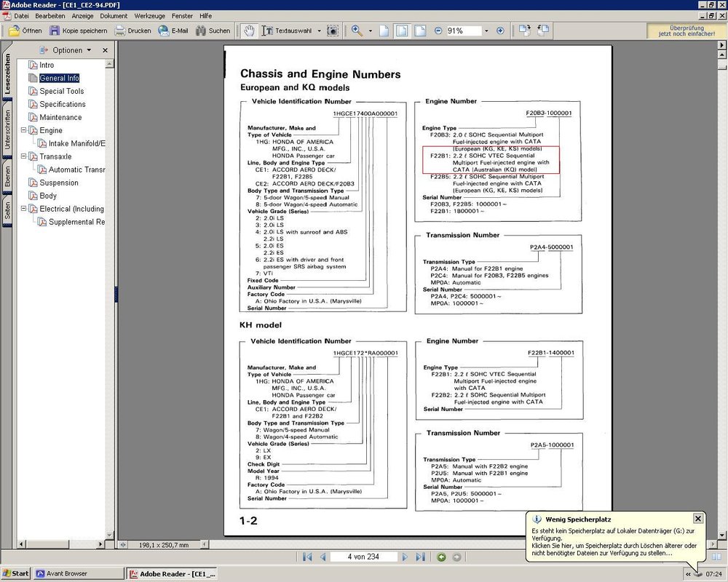Go to the last page

pos(420,557)
